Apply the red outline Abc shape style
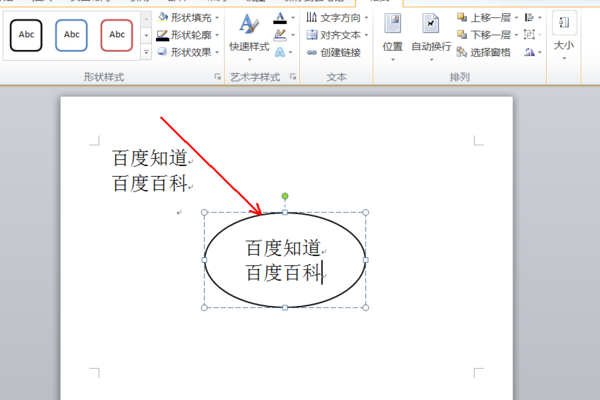This screenshot has height=400, width=600. click(x=117, y=35)
